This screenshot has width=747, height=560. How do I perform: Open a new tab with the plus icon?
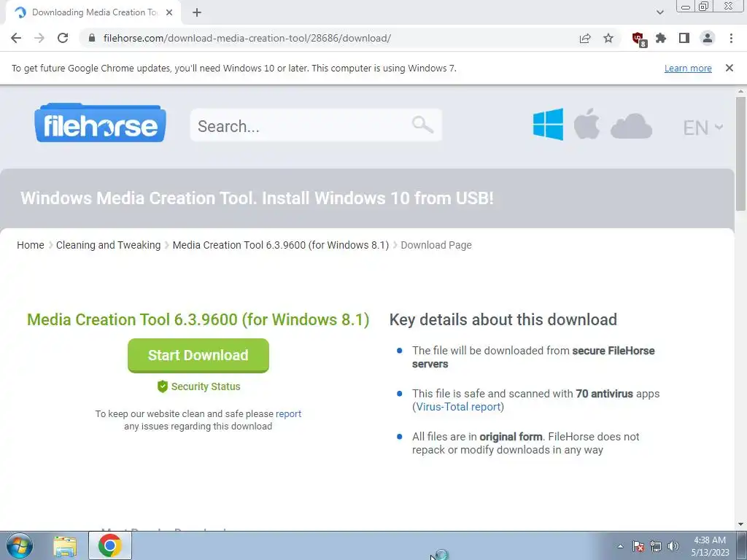pos(197,13)
